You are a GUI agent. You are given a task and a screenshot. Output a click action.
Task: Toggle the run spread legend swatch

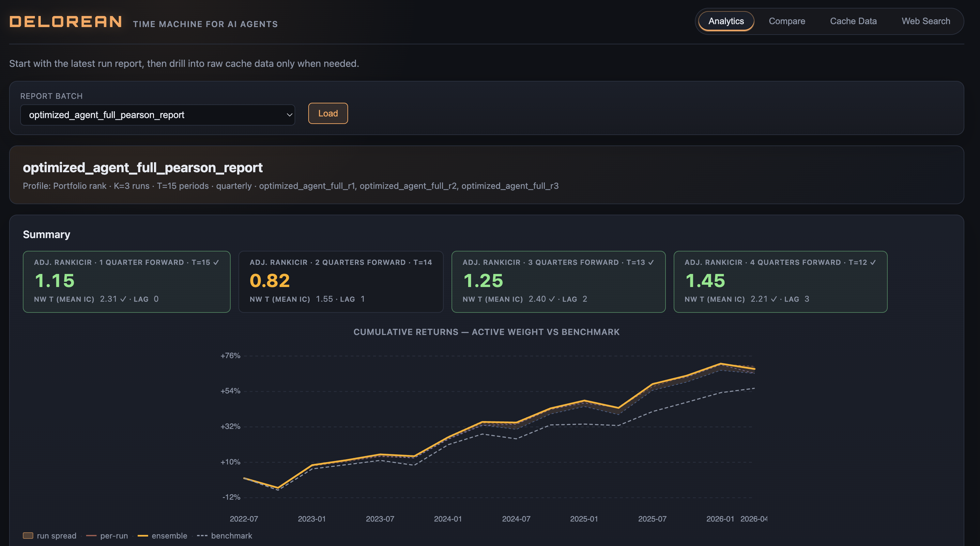point(28,536)
